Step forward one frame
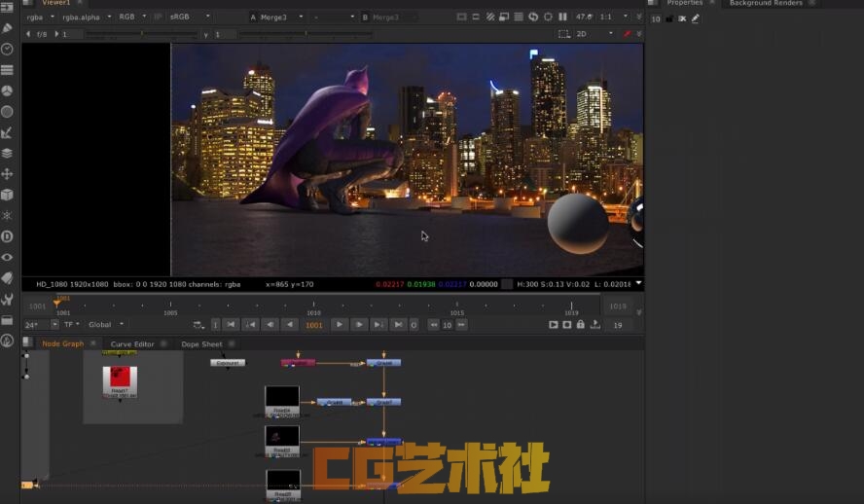The width and height of the screenshot is (864, 504). click(x=359, y=325)
